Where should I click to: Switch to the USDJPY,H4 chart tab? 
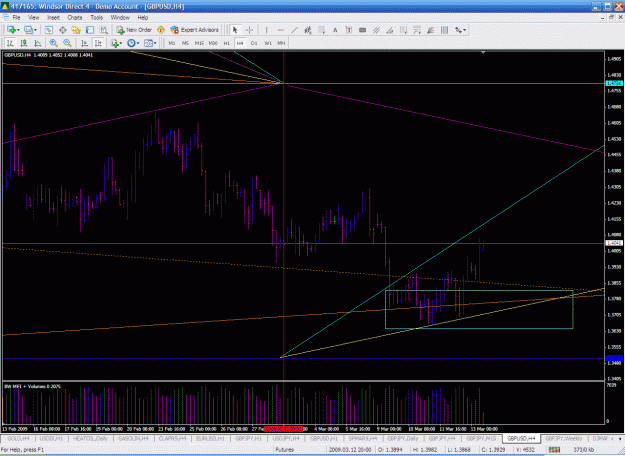pyautogui.click(x=285, y=438)
